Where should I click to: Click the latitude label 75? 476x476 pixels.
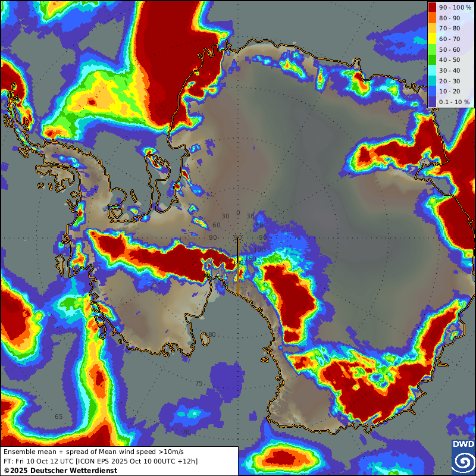pyautogui.click(x=199, y=383)
